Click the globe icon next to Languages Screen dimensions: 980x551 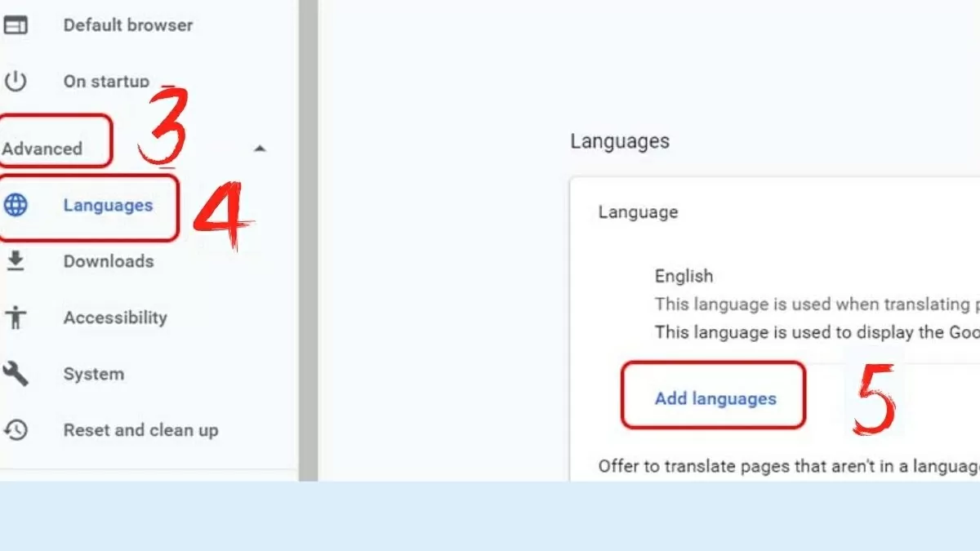click(17, 206)
